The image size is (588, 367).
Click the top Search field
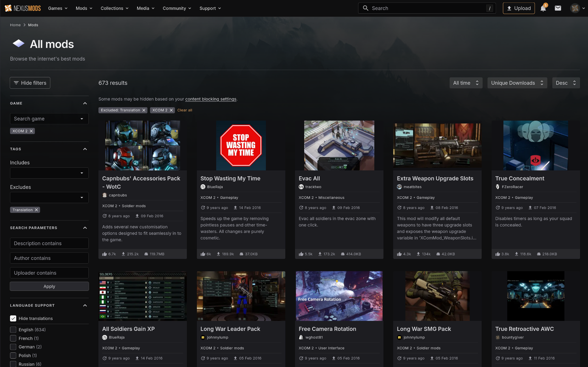(427, 8)
